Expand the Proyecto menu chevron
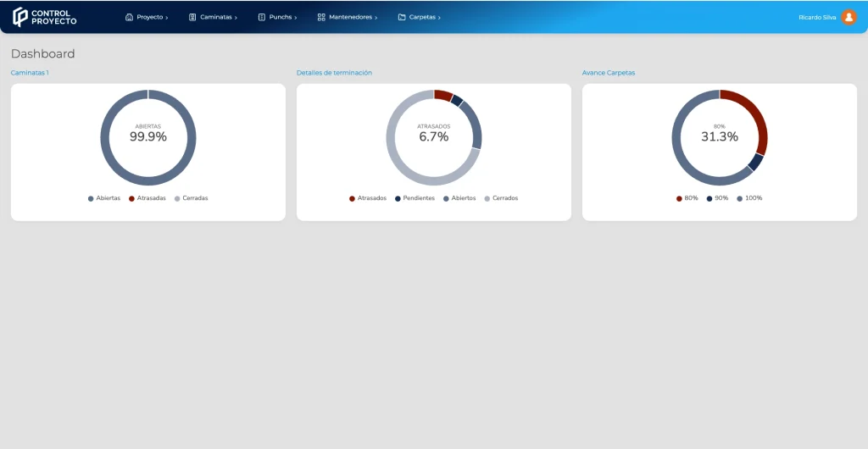This screenshot has width=868, height=449. click(167, 18)
